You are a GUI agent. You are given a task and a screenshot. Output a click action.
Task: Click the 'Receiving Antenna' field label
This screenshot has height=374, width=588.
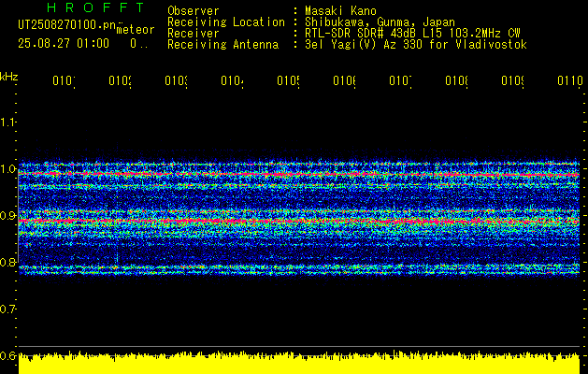point(222,45)
